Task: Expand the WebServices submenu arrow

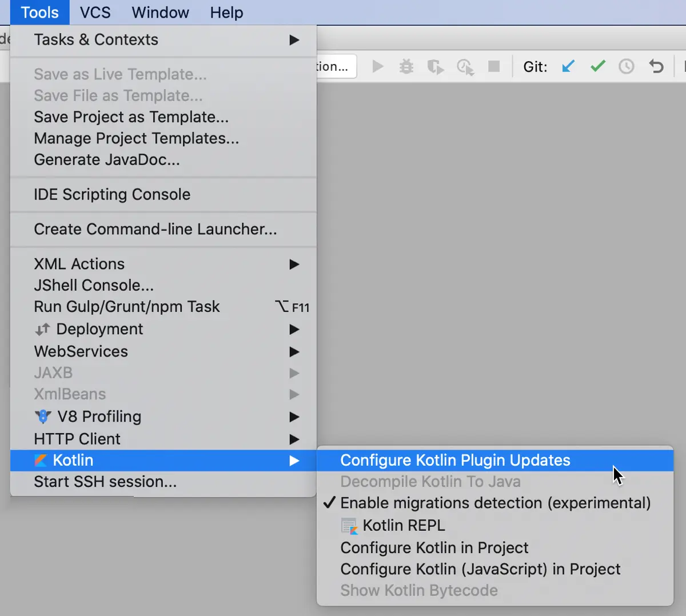Action: coord(294,351)
